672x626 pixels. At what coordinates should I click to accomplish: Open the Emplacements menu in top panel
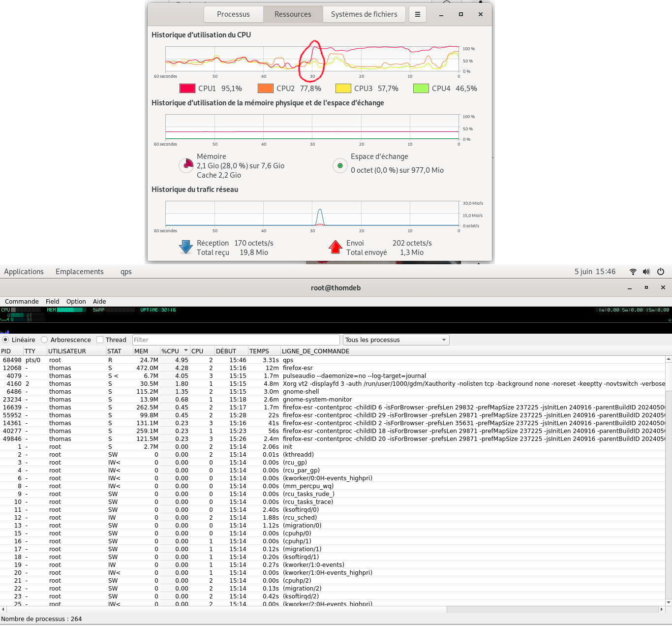coord(80,272)
